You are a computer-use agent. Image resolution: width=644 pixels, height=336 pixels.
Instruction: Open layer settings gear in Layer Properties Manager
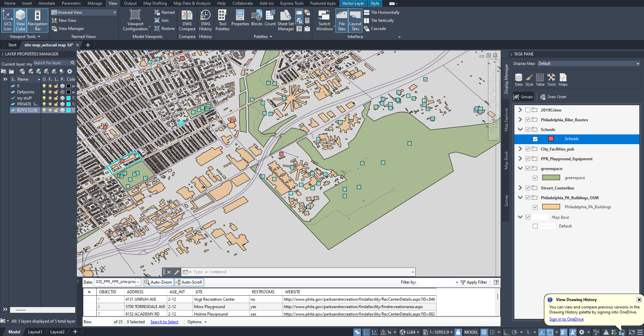point(70,71)
